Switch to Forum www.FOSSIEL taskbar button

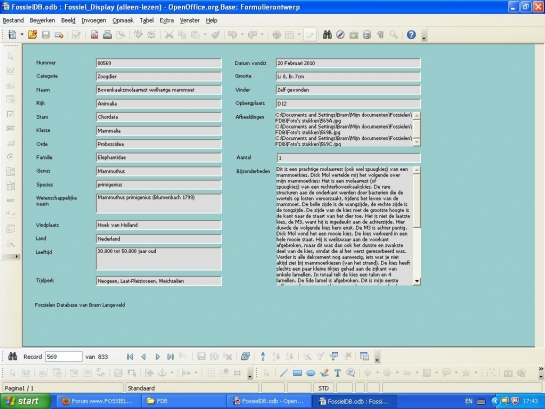(98, 401)
